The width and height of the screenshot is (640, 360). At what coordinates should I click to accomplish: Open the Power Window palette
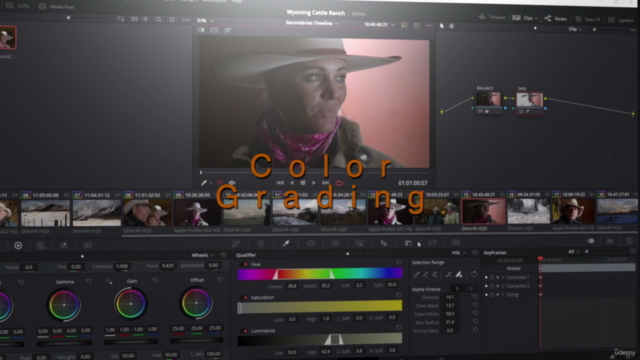310,243
